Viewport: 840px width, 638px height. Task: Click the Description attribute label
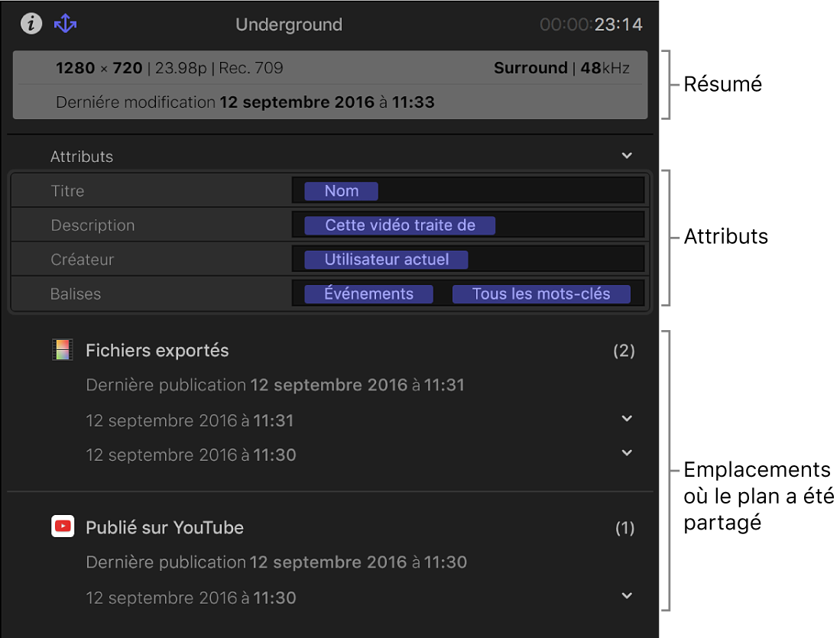(x=92, y=225)
